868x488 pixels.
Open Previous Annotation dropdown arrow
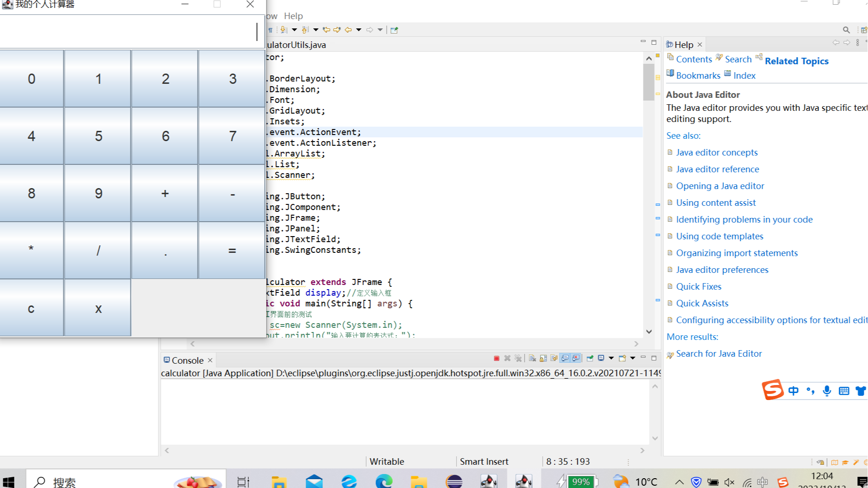tap(315, 30)
